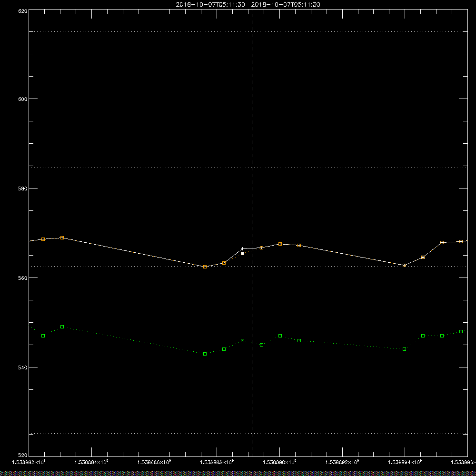Click x-axis label 1.538884×10⁹

pyautogui.click(x=91, y=462)
